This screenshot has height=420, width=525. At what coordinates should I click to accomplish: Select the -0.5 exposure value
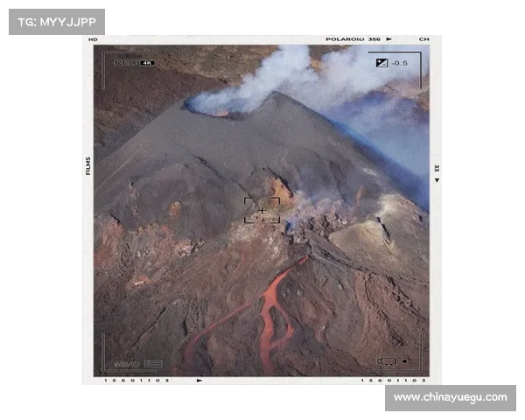point(400,63)
